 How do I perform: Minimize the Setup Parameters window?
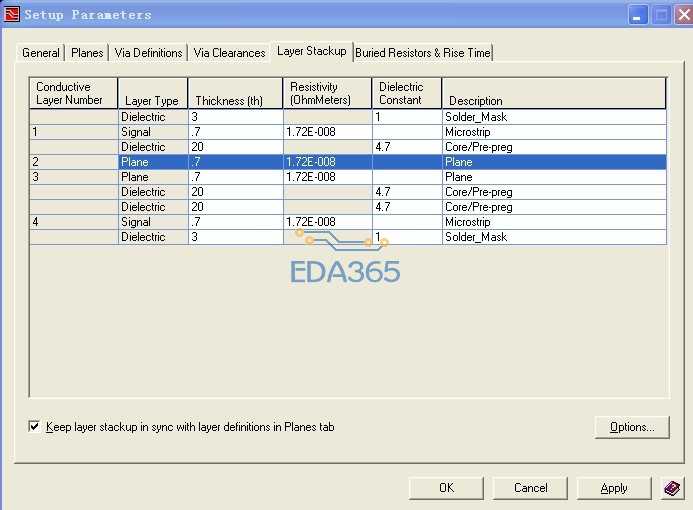pos(638,15)
